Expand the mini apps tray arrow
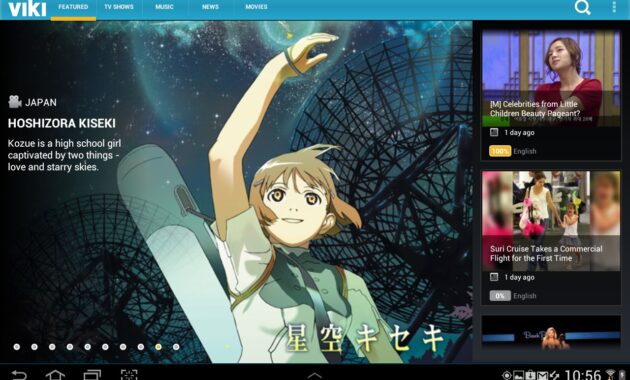The width and height of the screenshot is (630, 380). tap(315, 376)
